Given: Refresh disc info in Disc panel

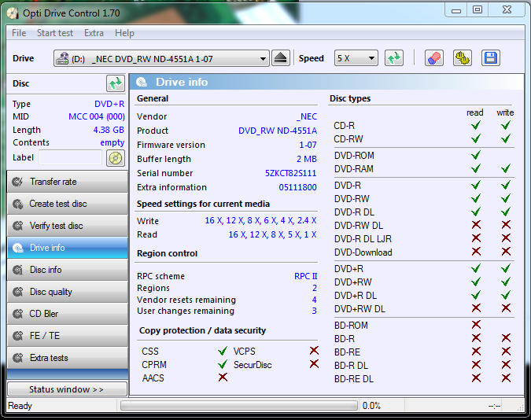Looking at the screenshot, I should click(116, 83).
